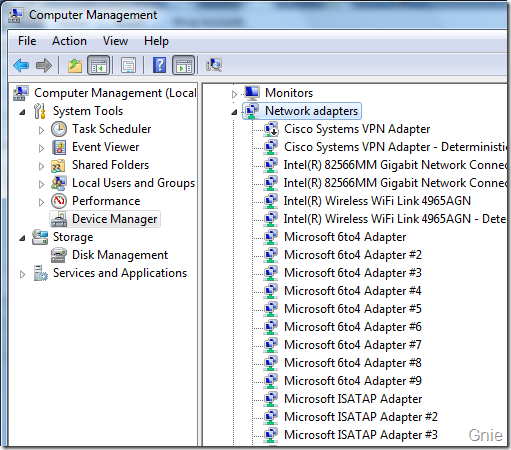Select Intel(R) Wireless WiFi Link 4965AGN - Dete entry

point(395,219)
